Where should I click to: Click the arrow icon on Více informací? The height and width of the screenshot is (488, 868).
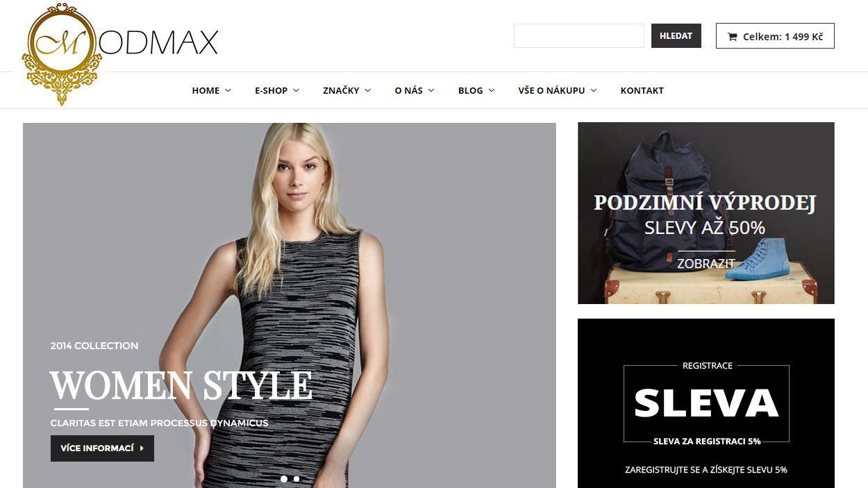click(x=142, y=448)
